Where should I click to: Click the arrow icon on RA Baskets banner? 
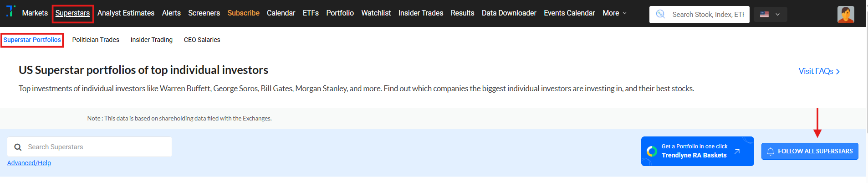coord(737,151)
